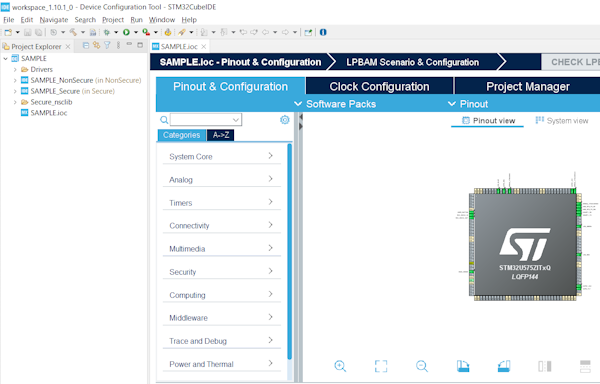Open the Software Packs dropdown
The image size is (600, 384).
(335, 104)
